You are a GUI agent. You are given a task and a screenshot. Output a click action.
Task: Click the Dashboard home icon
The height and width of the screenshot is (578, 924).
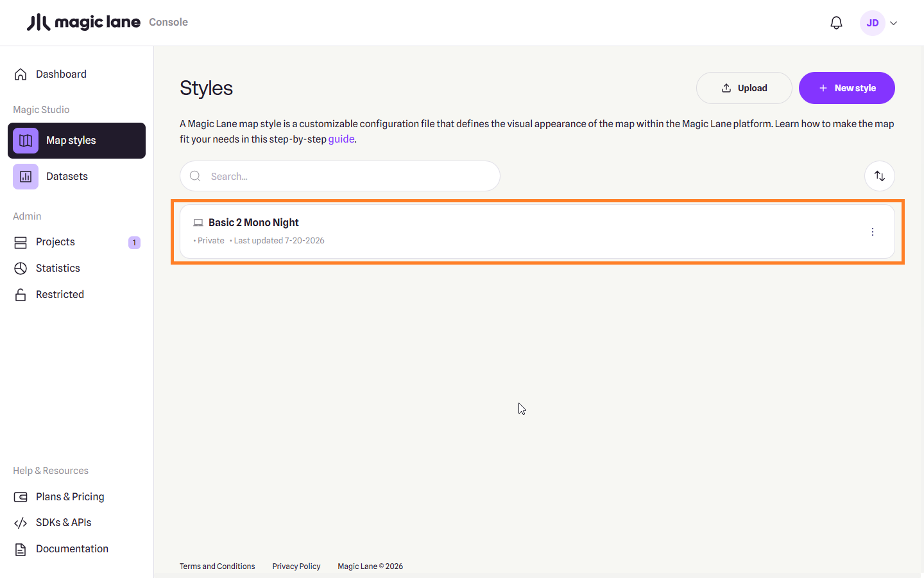[x=21, y=74]
